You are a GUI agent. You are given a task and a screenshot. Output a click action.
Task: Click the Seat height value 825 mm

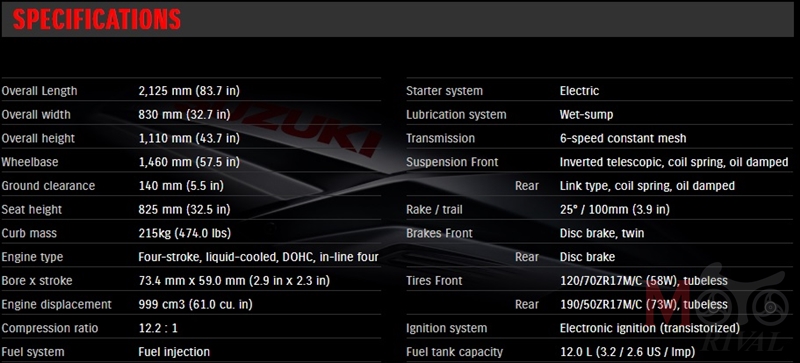pos(184,210)
